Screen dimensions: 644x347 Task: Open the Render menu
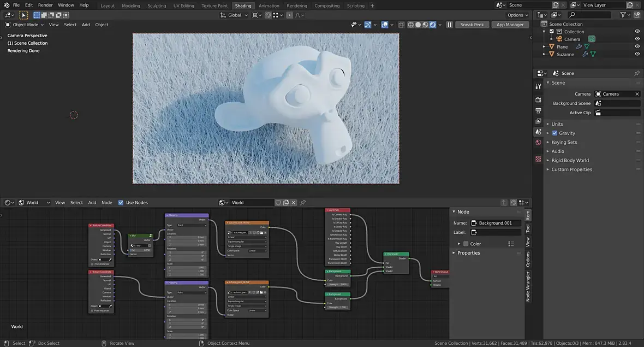[x=45, y=5]
